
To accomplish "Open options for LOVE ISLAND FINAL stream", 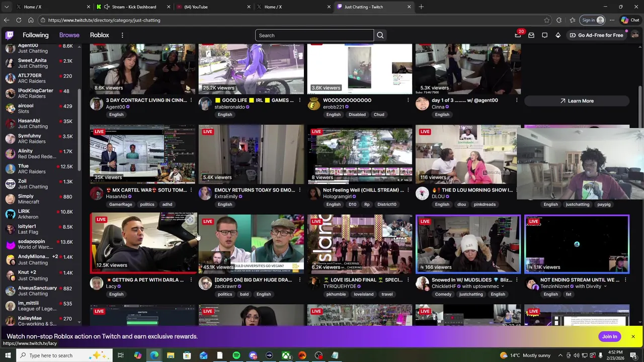I will (408, 280).
